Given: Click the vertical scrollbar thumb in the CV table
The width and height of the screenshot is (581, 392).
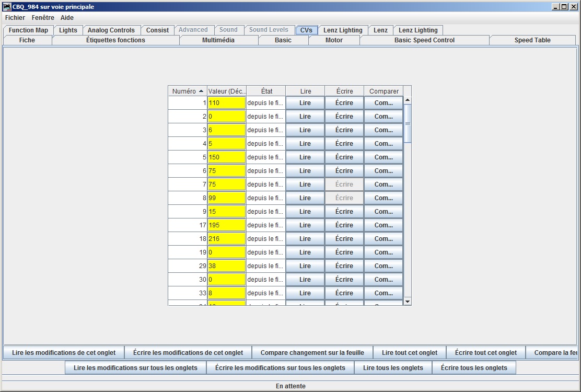Looking at the screenshot, I should coord(408,123).
